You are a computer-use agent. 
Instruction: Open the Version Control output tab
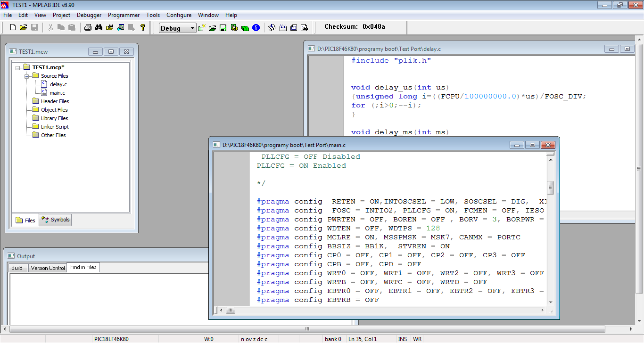click(48, 268)
